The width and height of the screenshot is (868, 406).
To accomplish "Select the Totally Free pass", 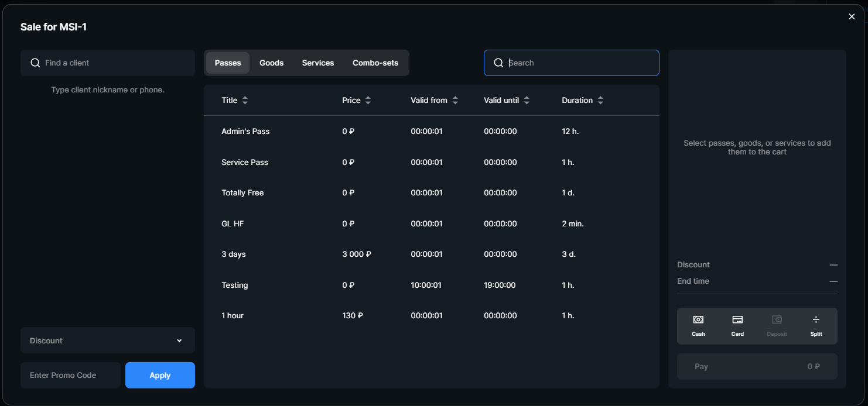I will coord(431,192).
